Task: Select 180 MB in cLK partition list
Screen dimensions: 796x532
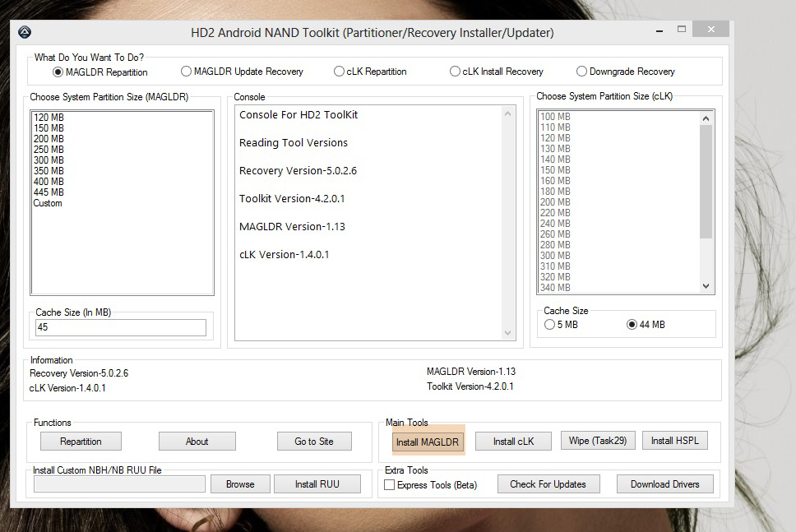Action: coord(555,191)
